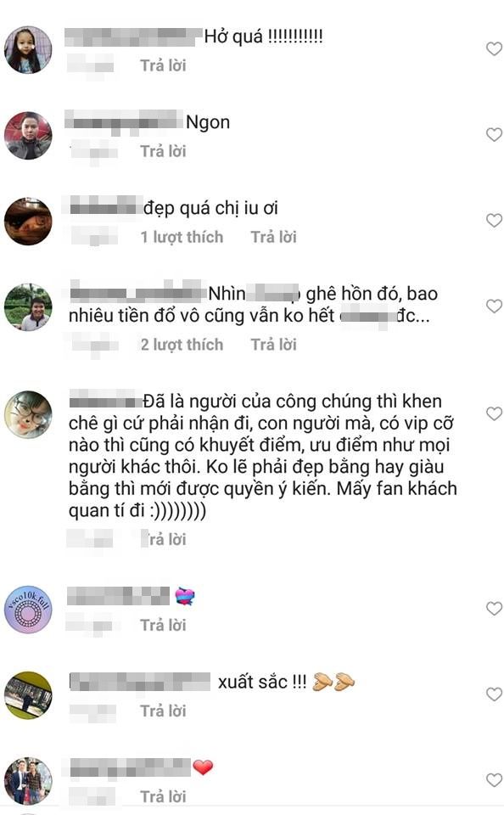Reply to 'đẹp quá chị iu ơi' comment
The image size is (504, 815).
click(274, 237)
